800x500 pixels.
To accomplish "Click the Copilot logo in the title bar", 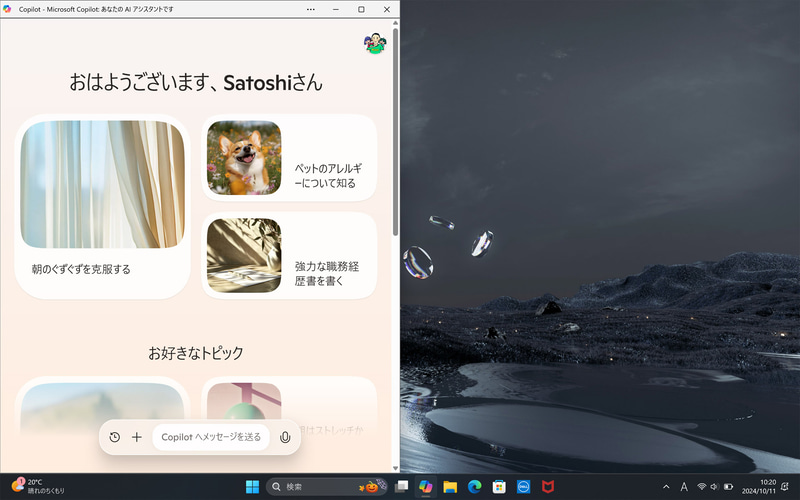I will point(7,9).
